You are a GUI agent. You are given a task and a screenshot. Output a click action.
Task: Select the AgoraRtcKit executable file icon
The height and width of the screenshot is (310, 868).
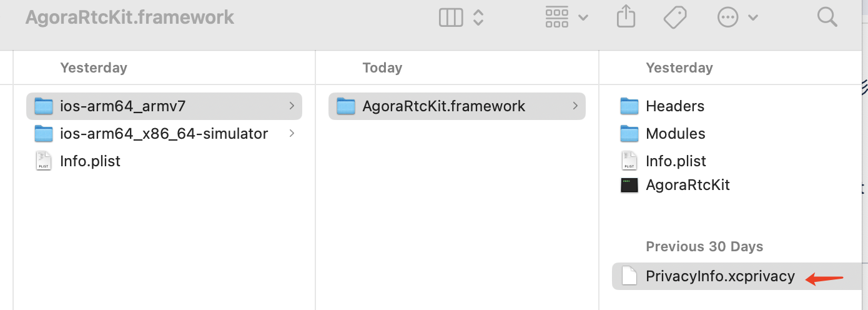pyautogui.click(x=629, y=185)
